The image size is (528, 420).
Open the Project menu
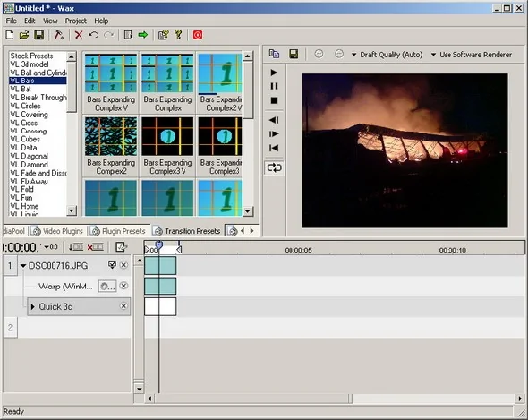tap(76, 21)
